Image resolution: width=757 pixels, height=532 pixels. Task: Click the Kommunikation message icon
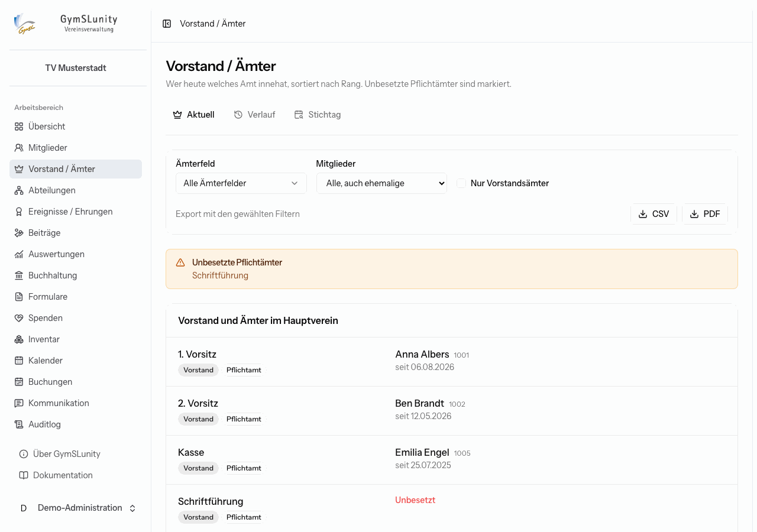click(x=19, y=403)
